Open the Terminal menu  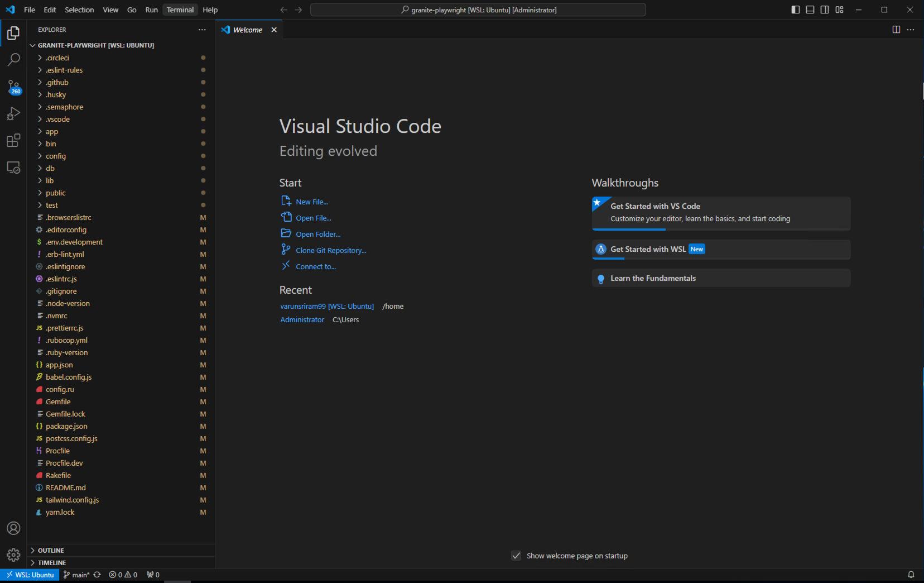click(x=180, y=9)
